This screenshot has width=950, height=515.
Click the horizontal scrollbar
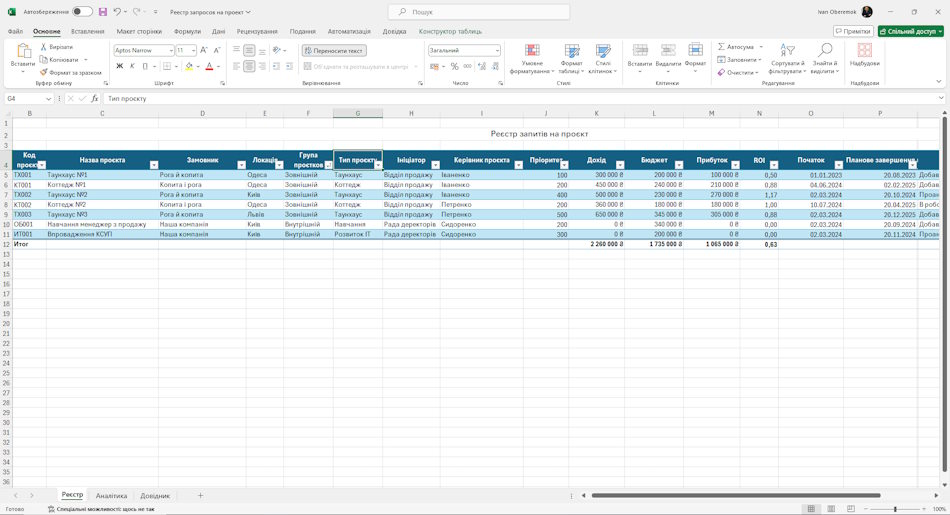pos(736,496)
